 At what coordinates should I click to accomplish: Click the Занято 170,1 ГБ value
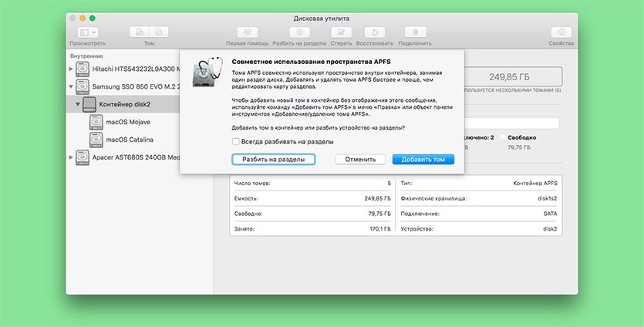pos(380,229)
